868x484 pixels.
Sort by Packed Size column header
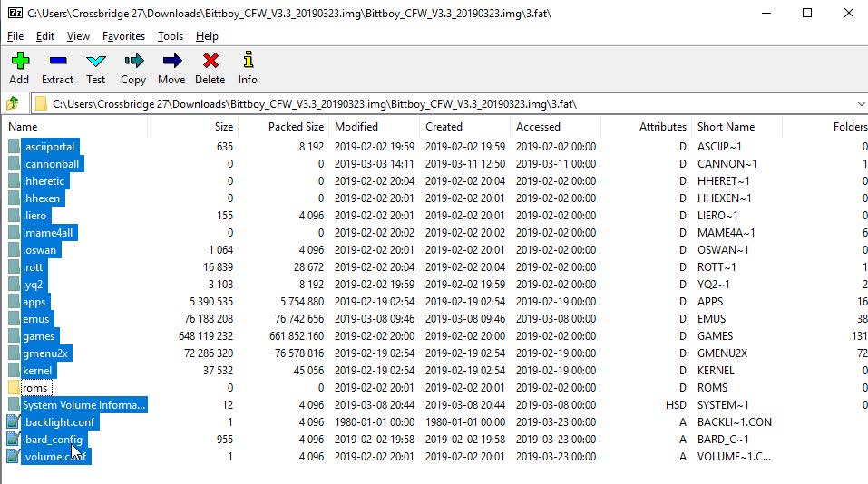tap(283, 127)
